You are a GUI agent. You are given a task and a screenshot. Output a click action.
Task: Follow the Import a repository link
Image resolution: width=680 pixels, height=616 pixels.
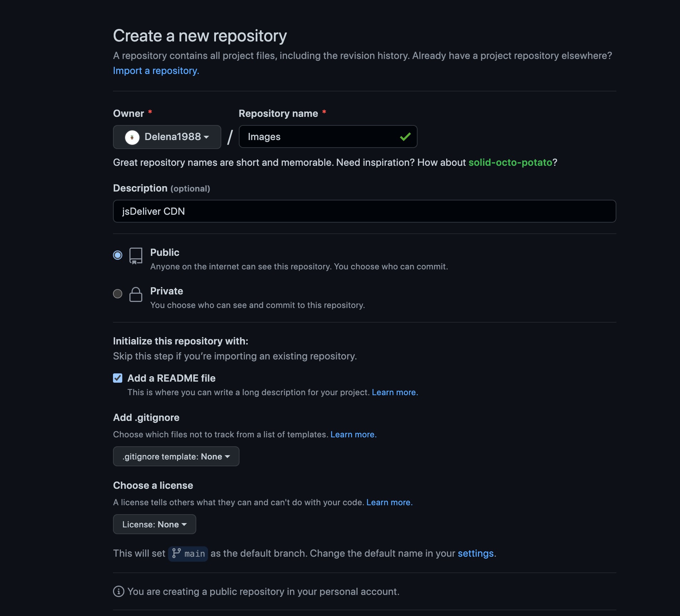[x=156, y=71]
